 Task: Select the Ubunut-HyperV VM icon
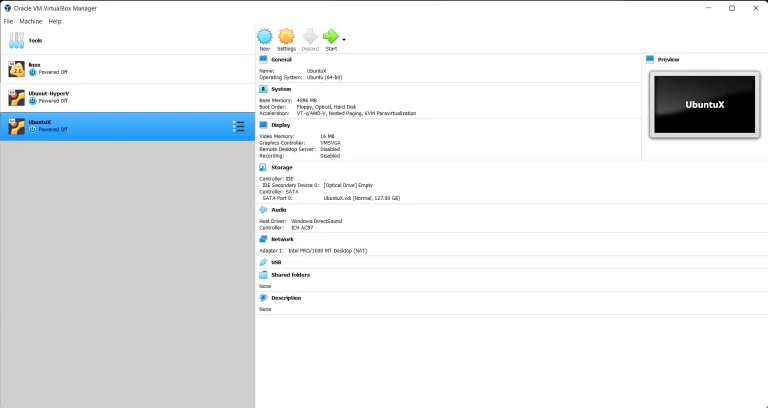click(16, 98)
